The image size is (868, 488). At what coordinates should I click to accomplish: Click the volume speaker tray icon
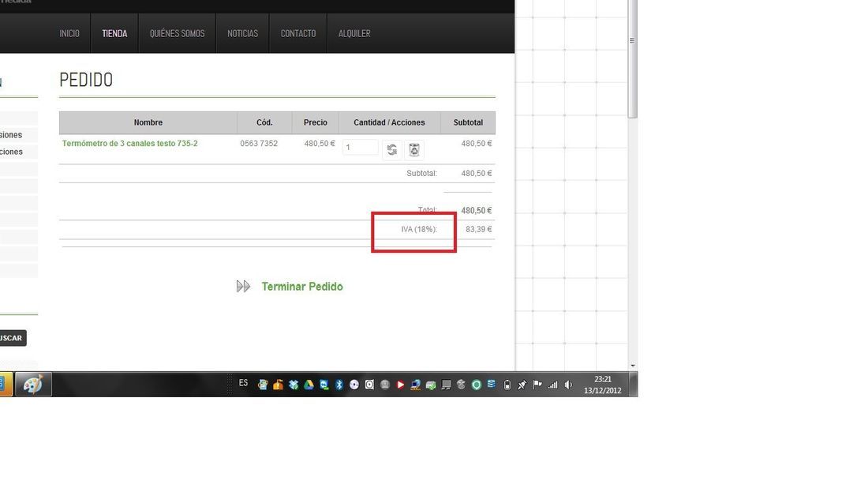(568, 385)
